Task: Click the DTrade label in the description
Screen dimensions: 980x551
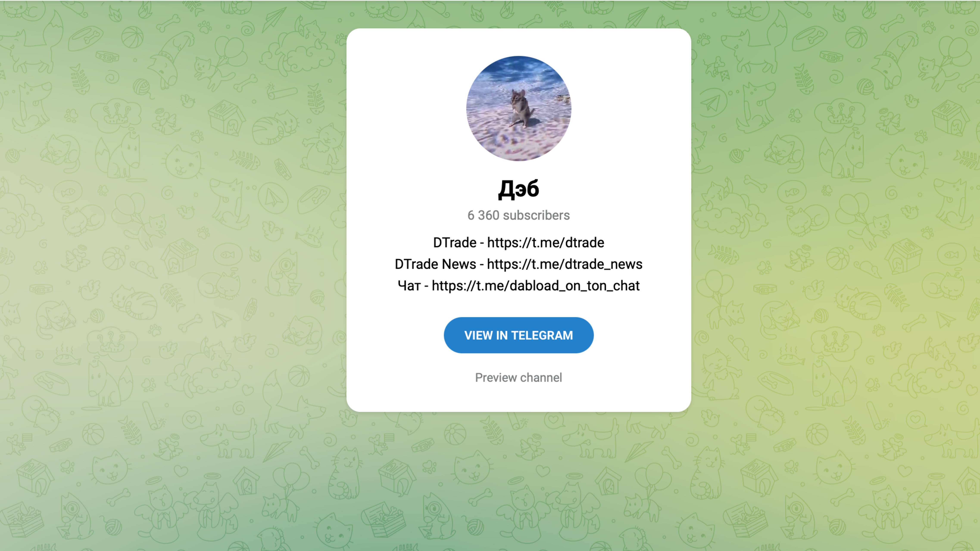Action: click(455, 243)
